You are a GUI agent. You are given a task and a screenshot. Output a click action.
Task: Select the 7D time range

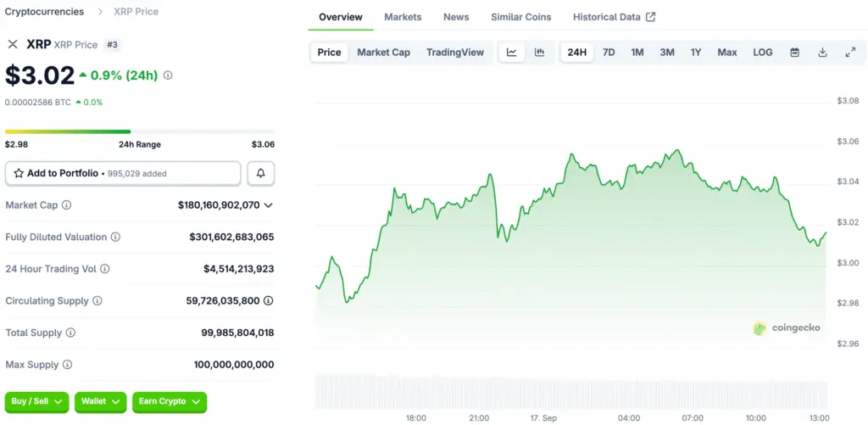609,53
